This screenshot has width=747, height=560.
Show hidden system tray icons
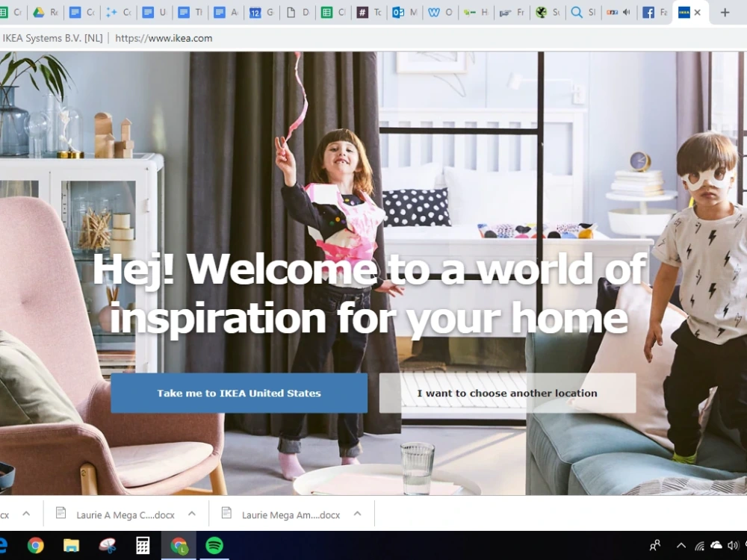[681, 546]
